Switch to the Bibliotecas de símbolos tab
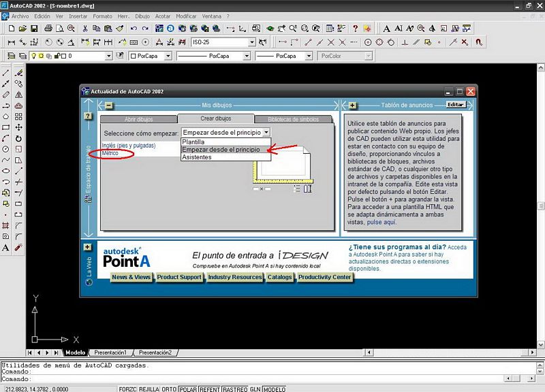This screenshot has height=392, width=545. click(x=293, y=119)
